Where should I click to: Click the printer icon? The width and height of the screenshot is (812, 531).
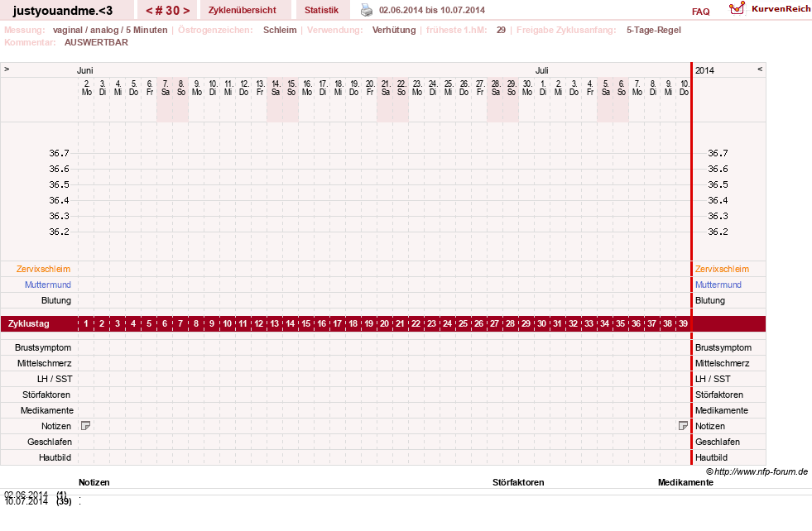(367, 10)
